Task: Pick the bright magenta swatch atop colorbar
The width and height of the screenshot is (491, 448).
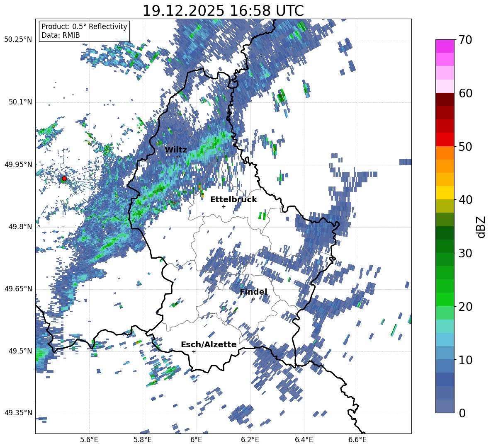Action: click(x=445, y=46)
